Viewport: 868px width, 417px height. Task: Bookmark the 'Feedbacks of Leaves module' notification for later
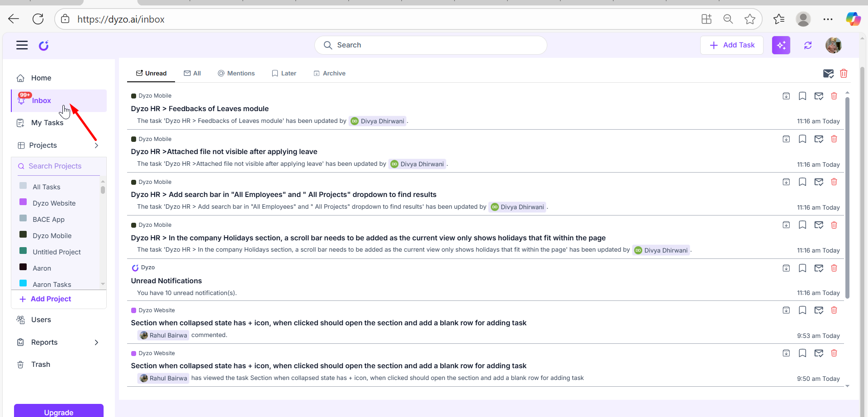[x=802, y=96]
